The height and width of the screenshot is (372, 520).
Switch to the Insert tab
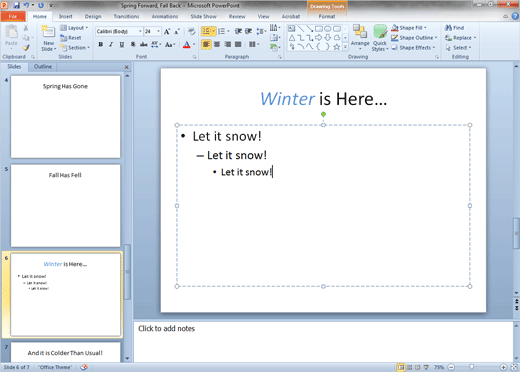point(66,16)
